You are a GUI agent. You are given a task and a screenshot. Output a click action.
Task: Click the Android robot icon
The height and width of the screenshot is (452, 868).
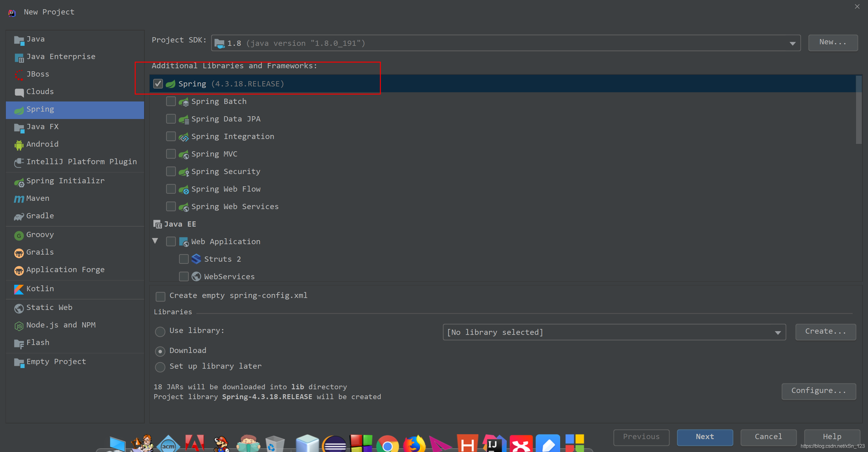click(x=19, y=145)
